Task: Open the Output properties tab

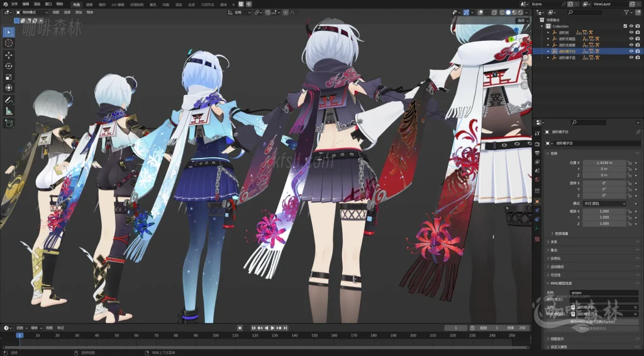Action: click(x=537, y=153)
